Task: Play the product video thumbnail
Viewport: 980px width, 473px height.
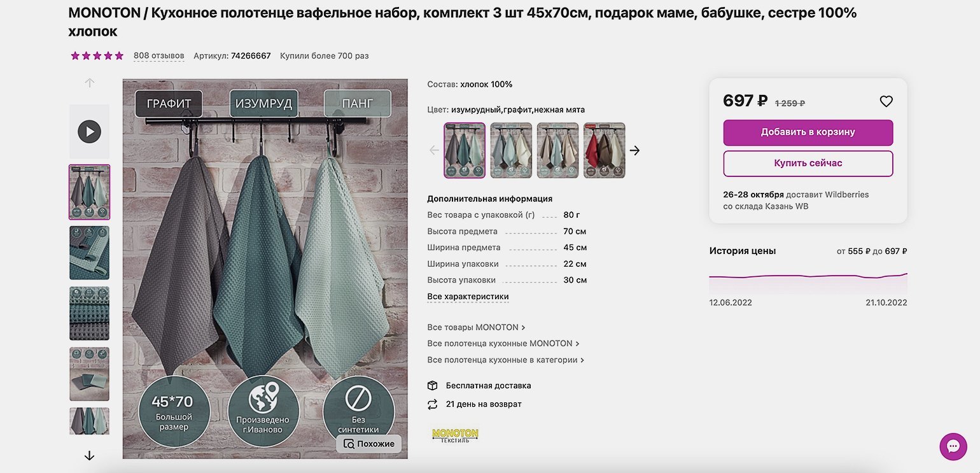Action: click(89, 132)
